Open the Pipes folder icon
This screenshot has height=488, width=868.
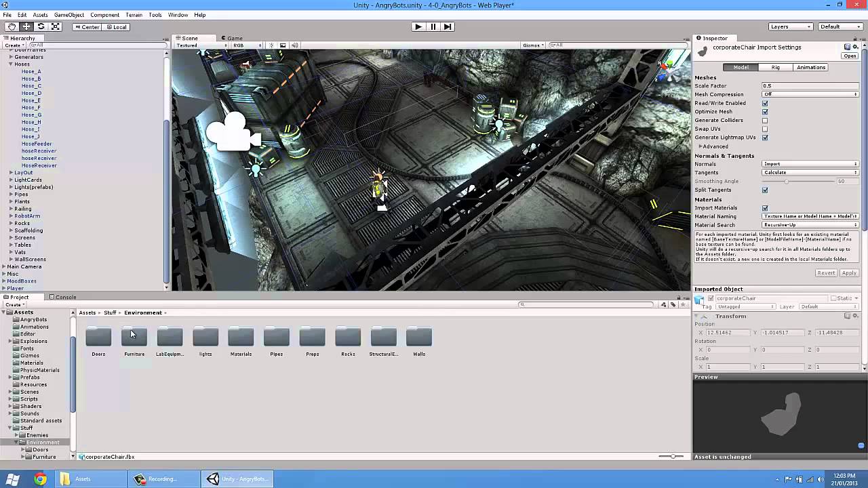click(277, 337)
